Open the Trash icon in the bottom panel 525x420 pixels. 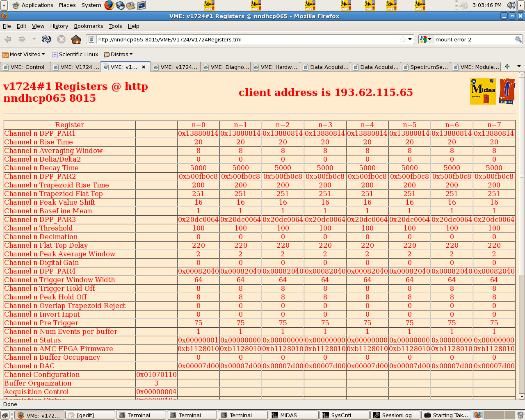(520, 415)
